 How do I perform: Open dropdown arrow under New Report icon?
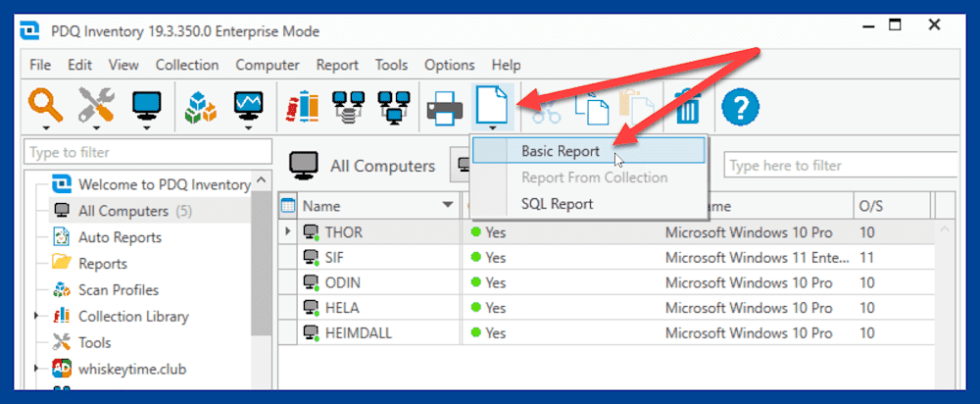[494, 127]
